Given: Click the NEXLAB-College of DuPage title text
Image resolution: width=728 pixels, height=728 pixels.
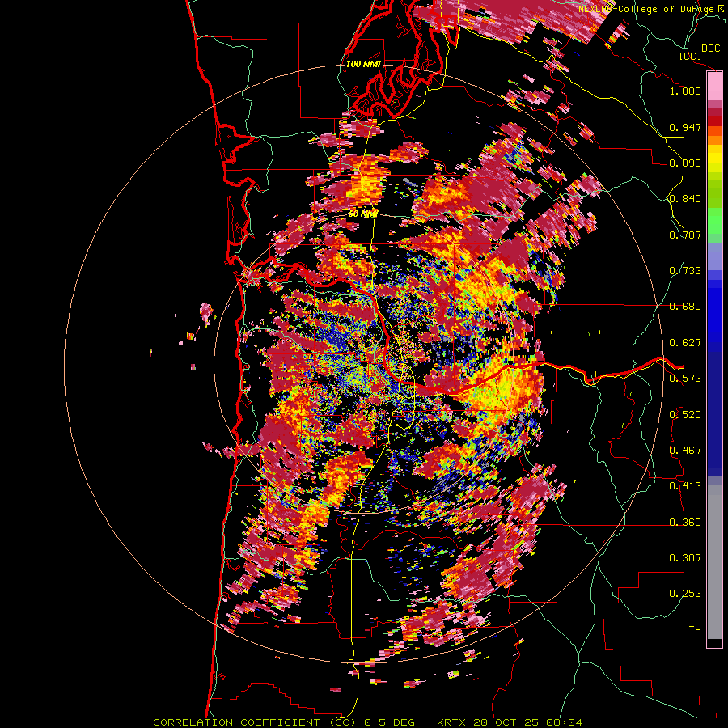Looking at the screenshot, I should 647,9.
